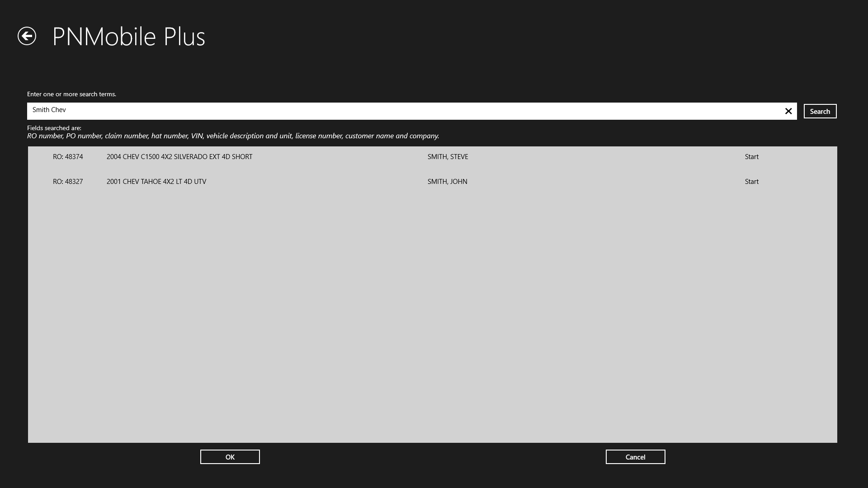868x488 pixels.
Task: Click the 'Enter one or more search terms' label
Action: (71, 94)
